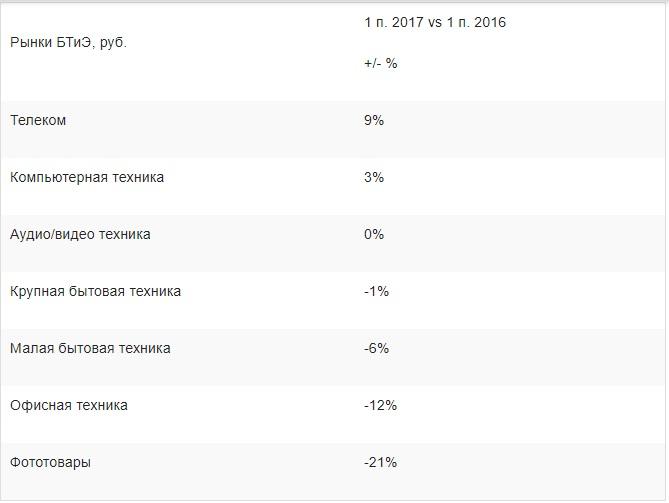Click the '+/- %' subheader
This screenshot has height=503, width=669.
click(x=381, y=63)
